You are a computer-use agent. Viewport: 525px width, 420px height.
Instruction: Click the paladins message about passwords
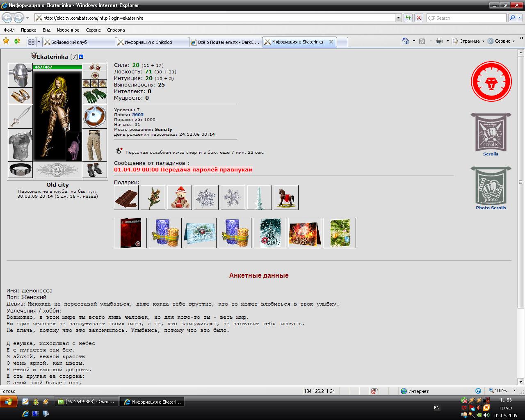(183, 169)
